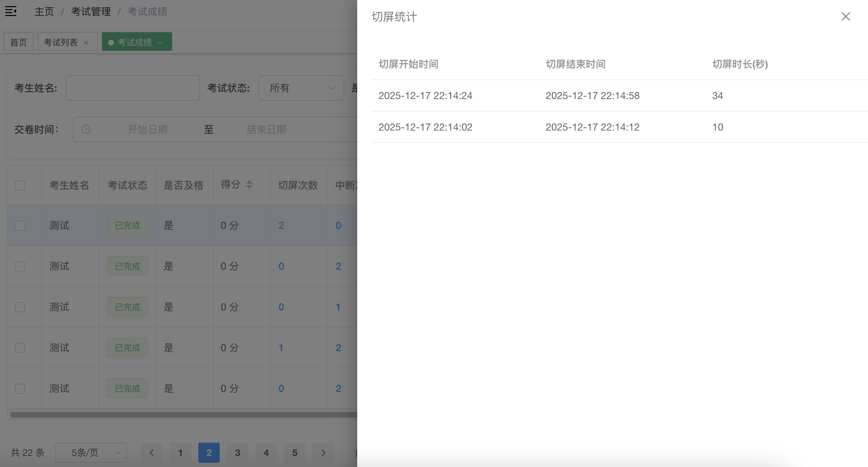Open screen-switch count 2 in first row
Screen dimensions: 868x467
click(281, 225)
